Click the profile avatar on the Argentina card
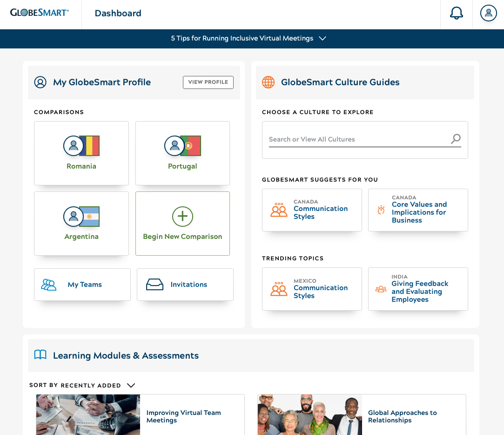Viewport: 504px width, 435px height. tap(73, 217)
